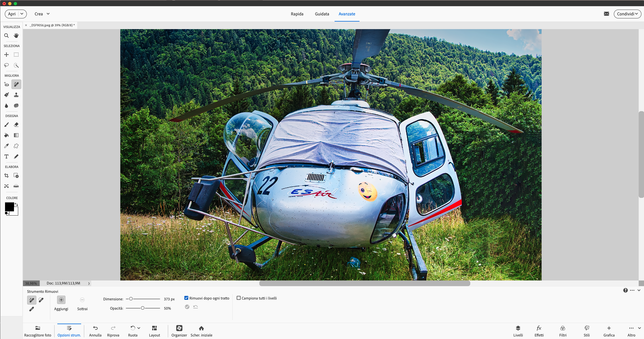Choose the Clone Stamp tool
The height and width of the screenshot is (339, 644).
[x=16, y=95]
